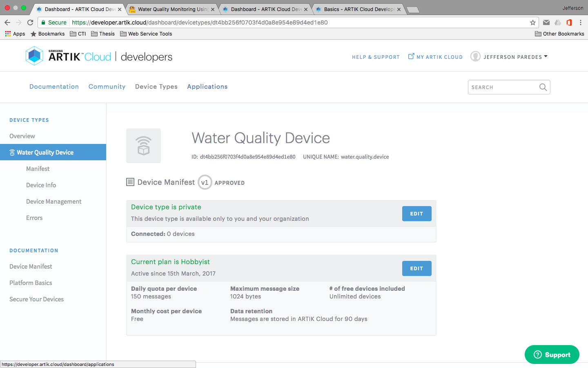The image size is (588, 368).
Task: Click the device ID dt4bb256f0703f4d0a8e954e89d4ed1e80
Action: (x=247, y=157)
